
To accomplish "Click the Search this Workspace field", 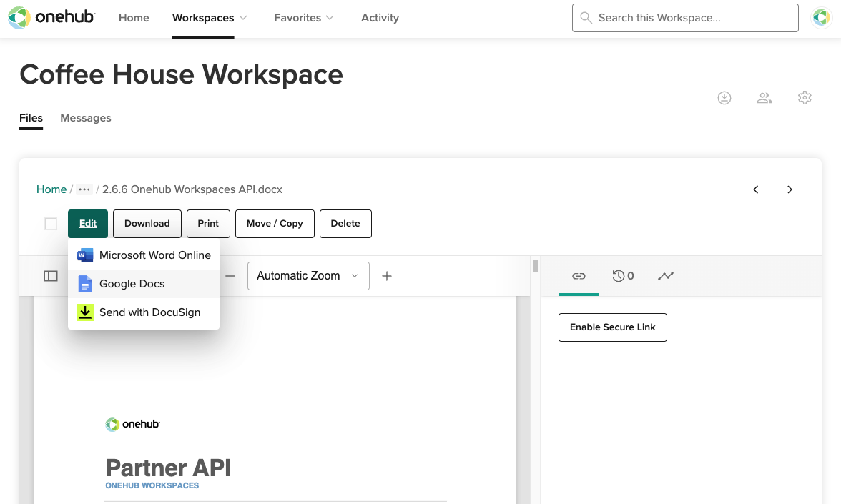I will click(685, 18).
